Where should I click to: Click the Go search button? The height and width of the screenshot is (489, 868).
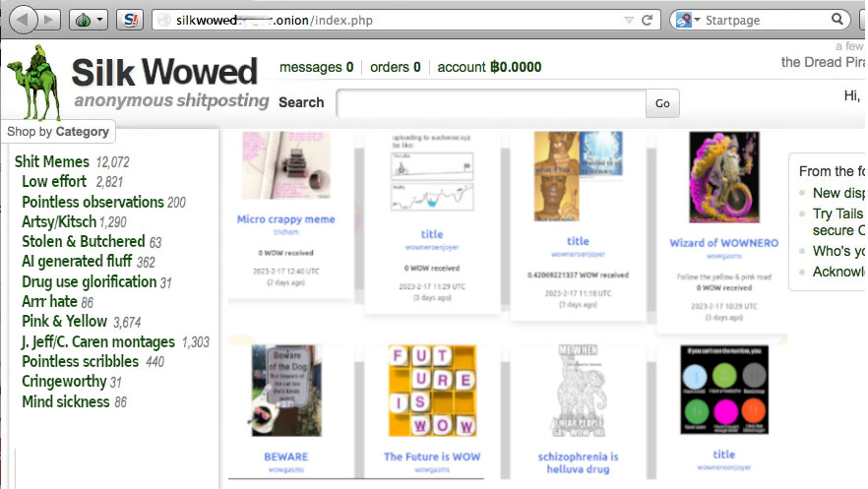click(x=662, y=103)
